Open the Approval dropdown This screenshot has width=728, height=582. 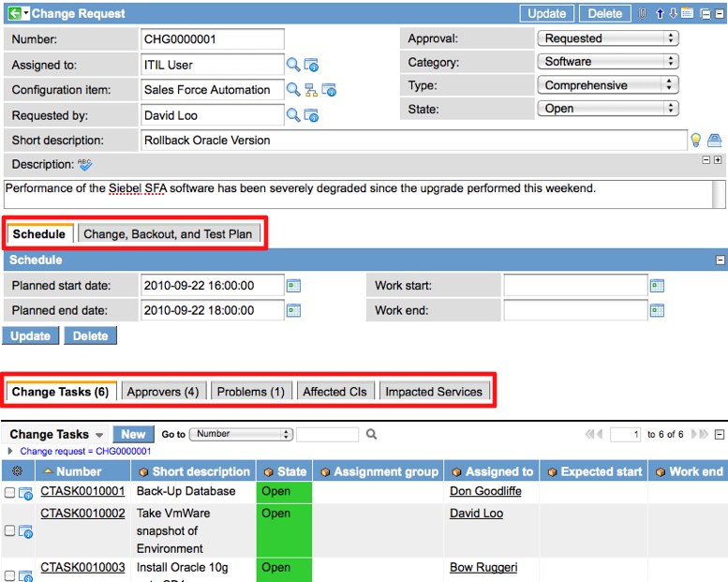click(606, 38)
